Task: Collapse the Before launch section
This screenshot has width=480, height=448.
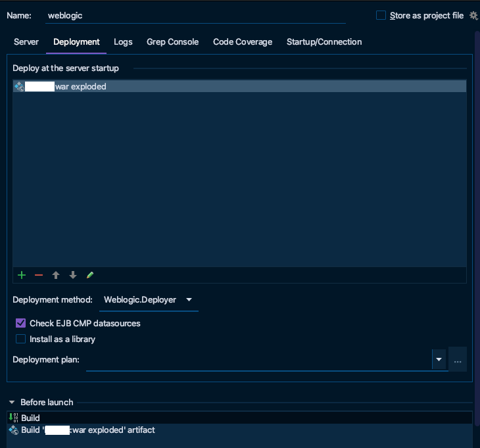Action: point(12,402)
